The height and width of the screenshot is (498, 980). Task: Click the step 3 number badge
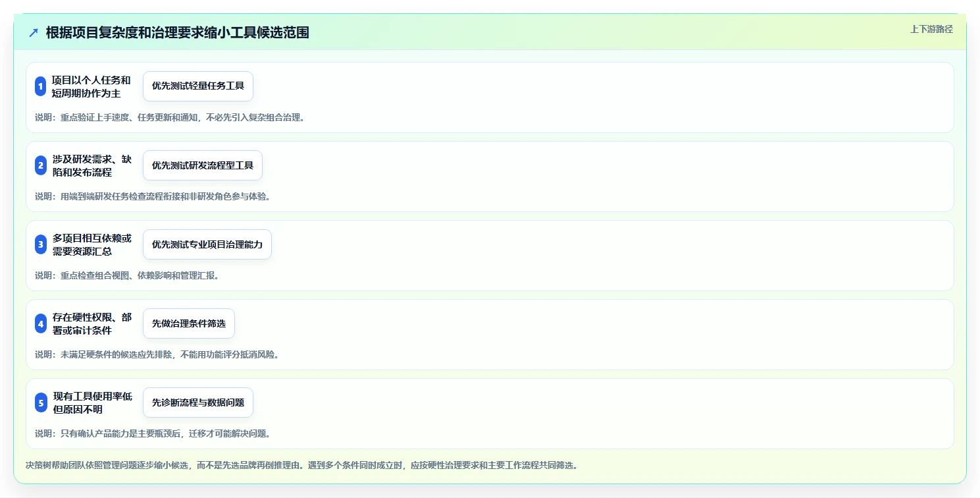(x=41, y=244)
